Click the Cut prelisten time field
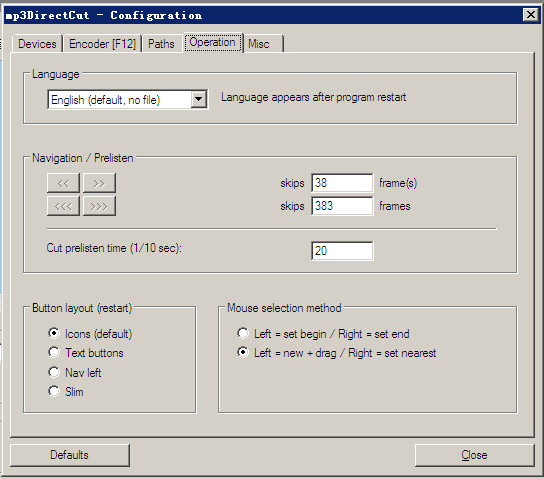 click(x=342, y=251)
